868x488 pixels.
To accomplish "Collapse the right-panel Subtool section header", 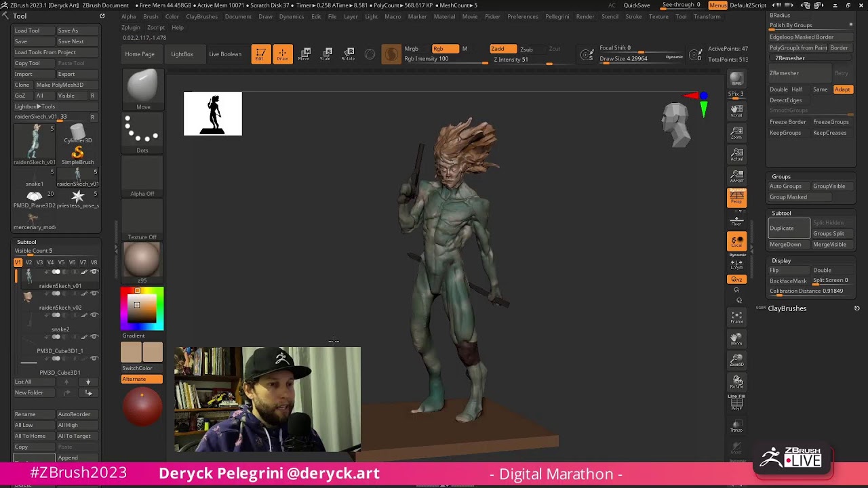I will tap(781, 213).
